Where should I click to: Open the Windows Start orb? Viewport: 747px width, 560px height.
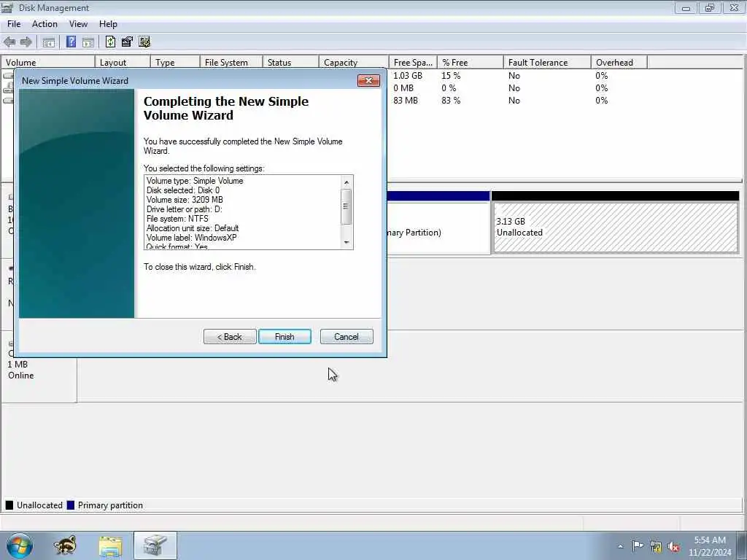pyautogui.click(x=20, y=545)
